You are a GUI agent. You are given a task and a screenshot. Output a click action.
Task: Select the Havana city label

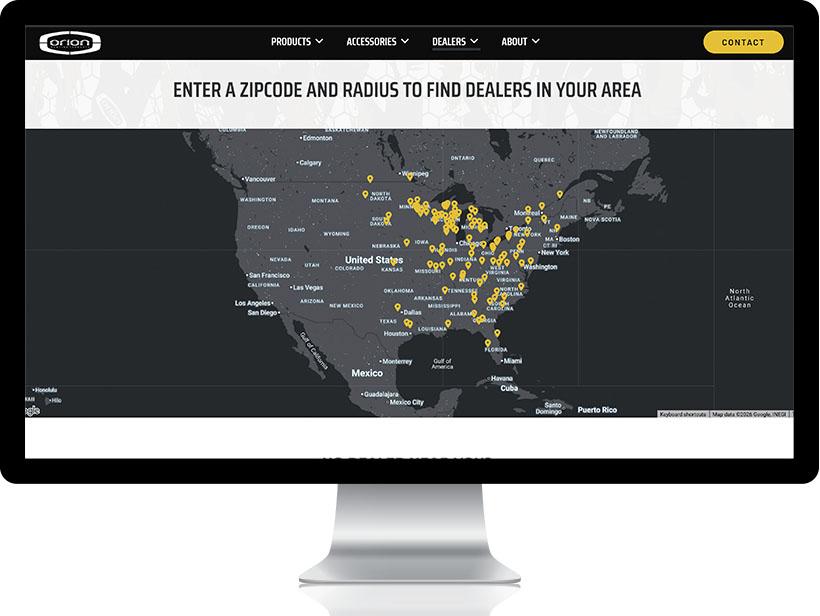click(502, 378)
